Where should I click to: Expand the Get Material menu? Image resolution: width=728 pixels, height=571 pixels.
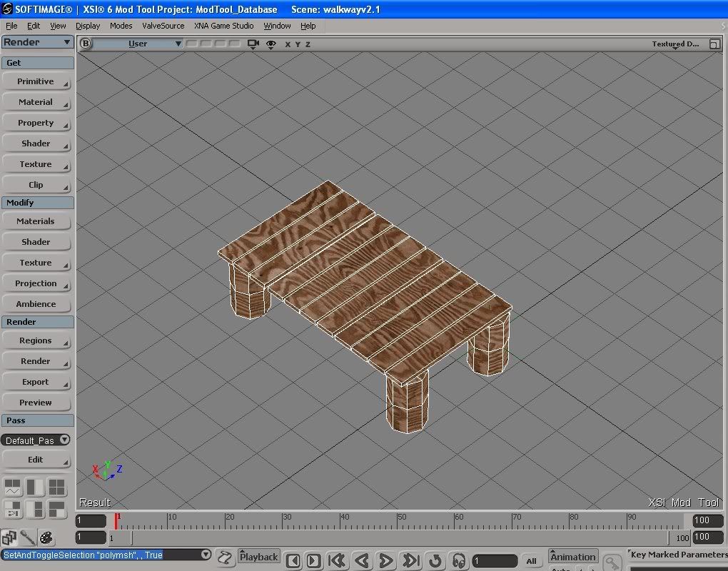[36, 102]
